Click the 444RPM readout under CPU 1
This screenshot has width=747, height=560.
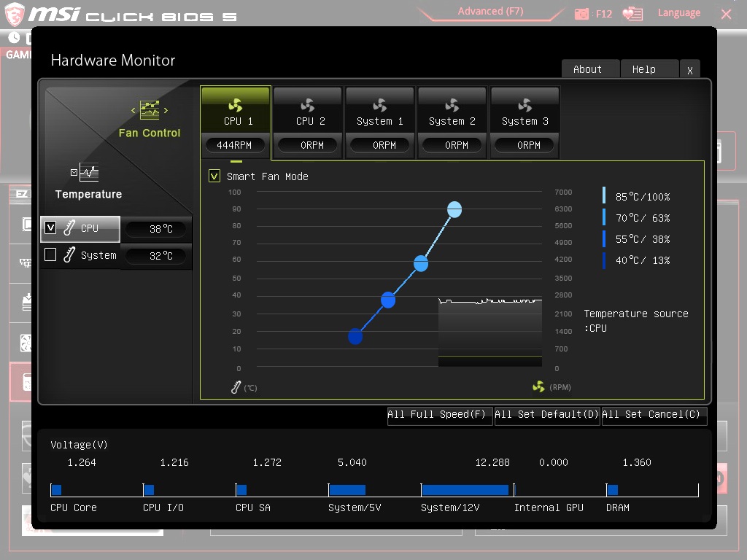click(x=234, y=145)
